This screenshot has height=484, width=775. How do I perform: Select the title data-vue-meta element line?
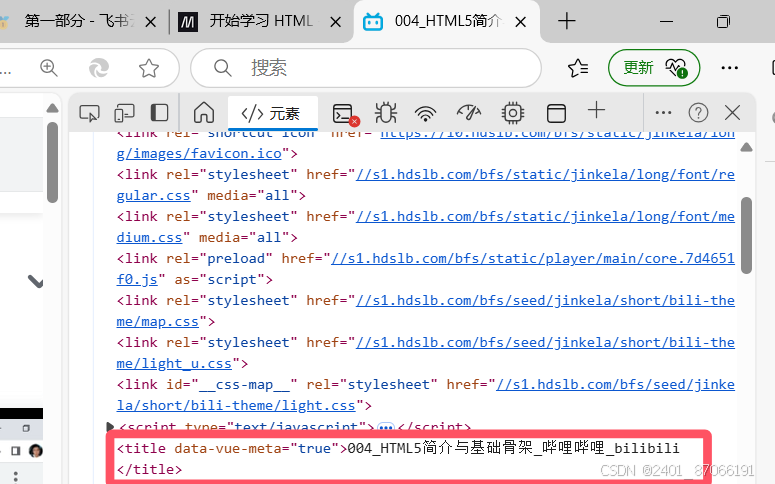(x=398, y=448)
